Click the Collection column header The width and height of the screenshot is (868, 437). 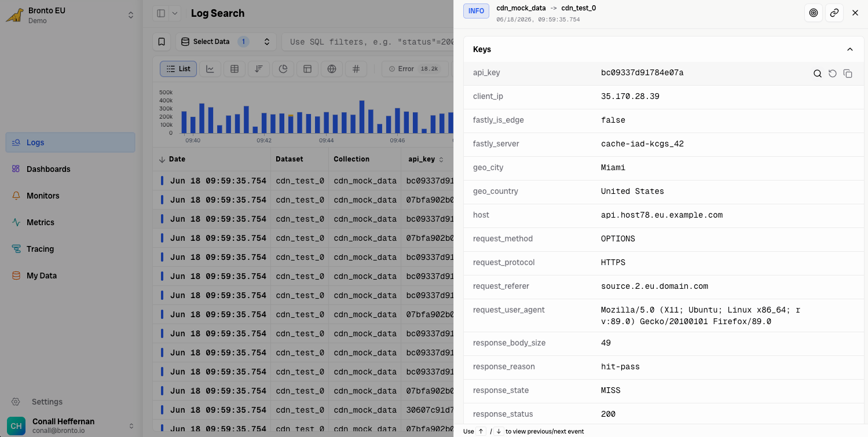pyautogui.click(x=351, y=159)
